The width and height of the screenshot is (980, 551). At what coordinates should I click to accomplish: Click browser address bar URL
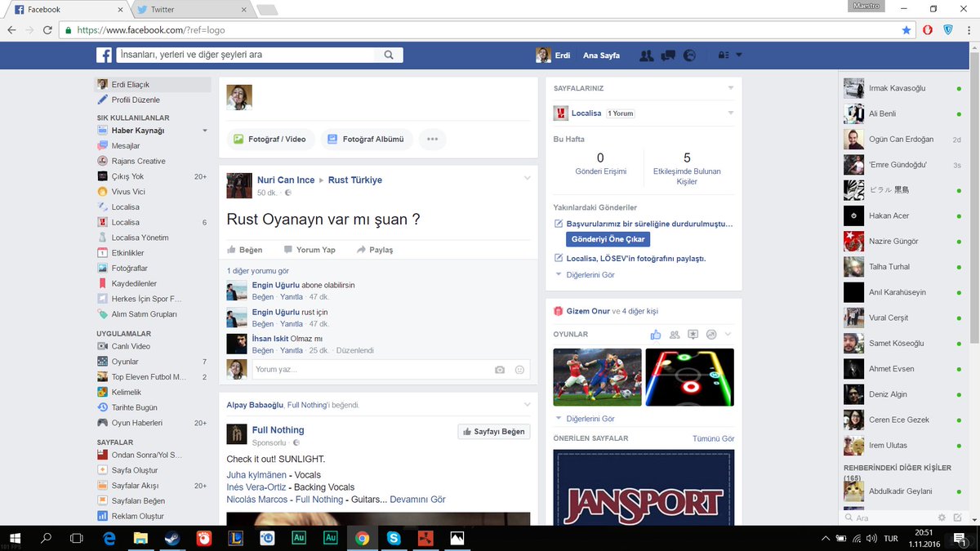click(151, 29)
